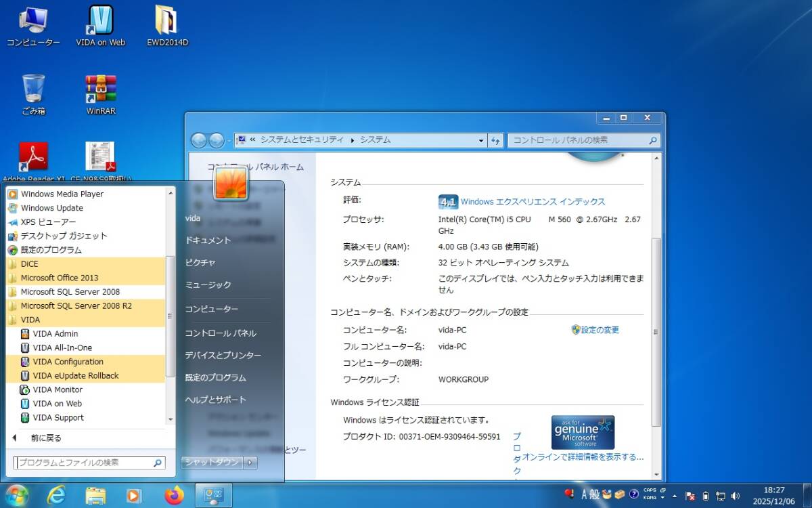
Task: Open ミュージック in Start menu
Action: point(208,285)
